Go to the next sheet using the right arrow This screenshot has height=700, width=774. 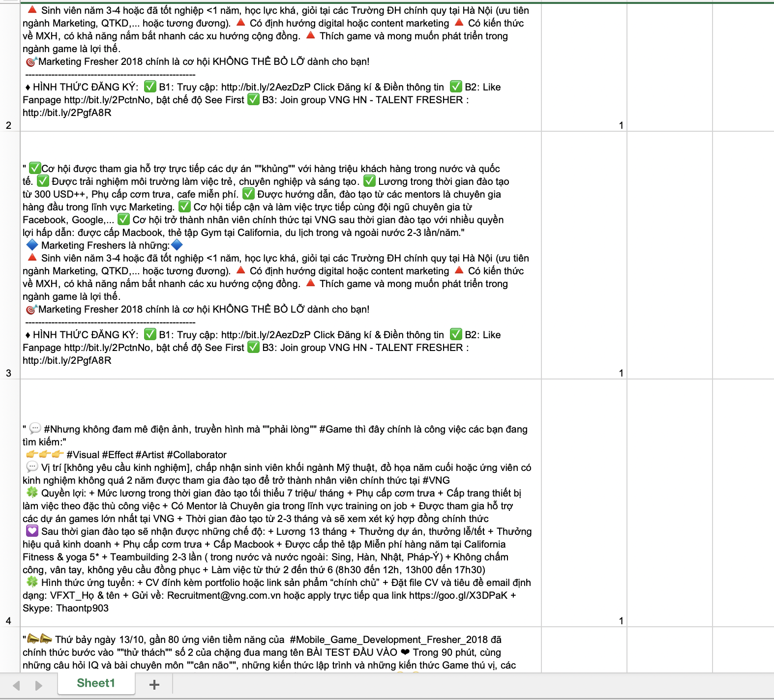(x=39, y=685)
